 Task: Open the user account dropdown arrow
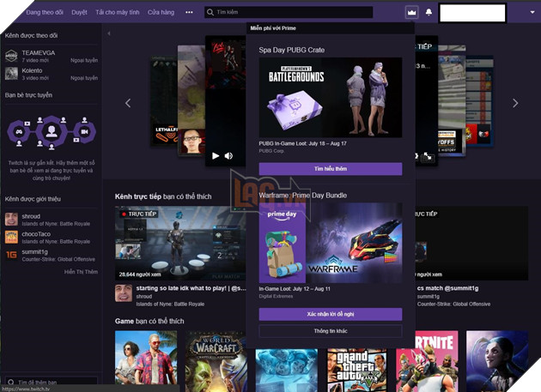tap(532, 12)
